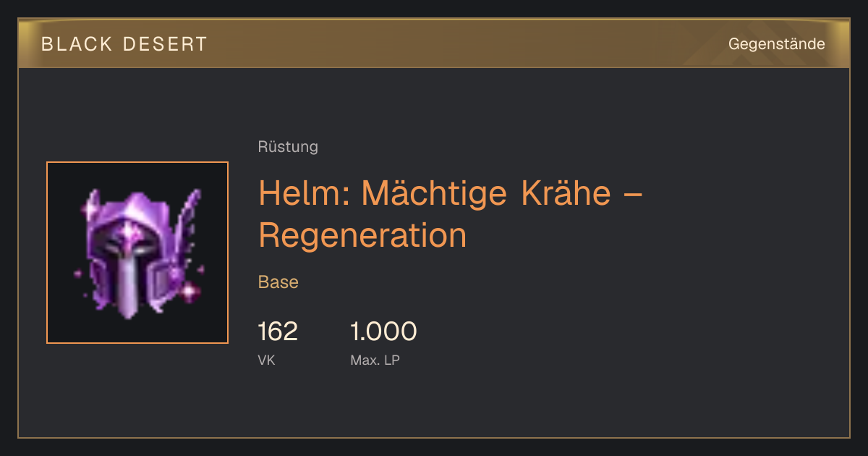Open the BLACK DESERT home logo

[124, 44]
